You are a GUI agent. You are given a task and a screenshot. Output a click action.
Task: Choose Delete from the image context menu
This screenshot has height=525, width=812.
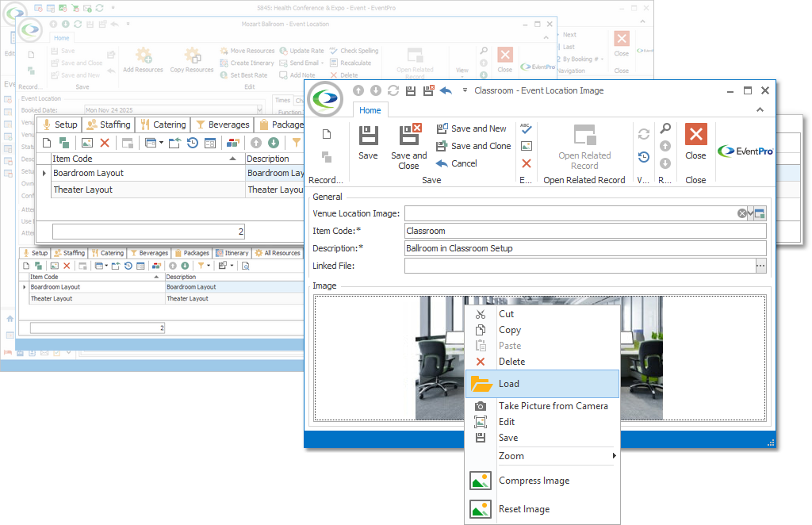click(x=542, y=362)
